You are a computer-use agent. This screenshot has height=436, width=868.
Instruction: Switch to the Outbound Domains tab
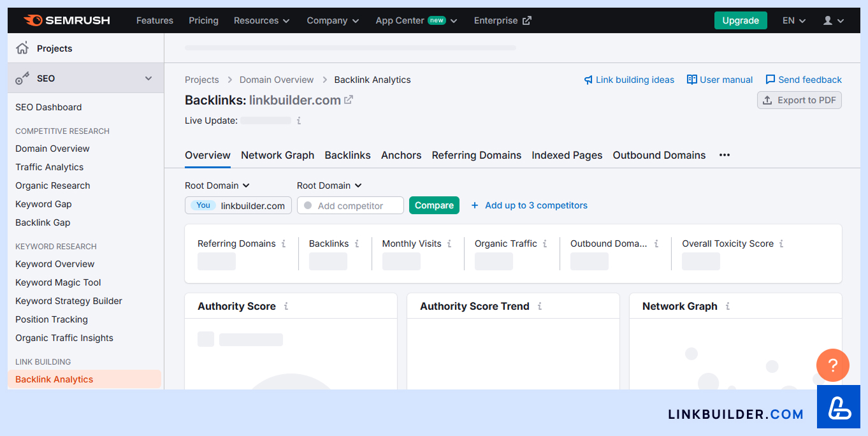click(x=660, y=155)
